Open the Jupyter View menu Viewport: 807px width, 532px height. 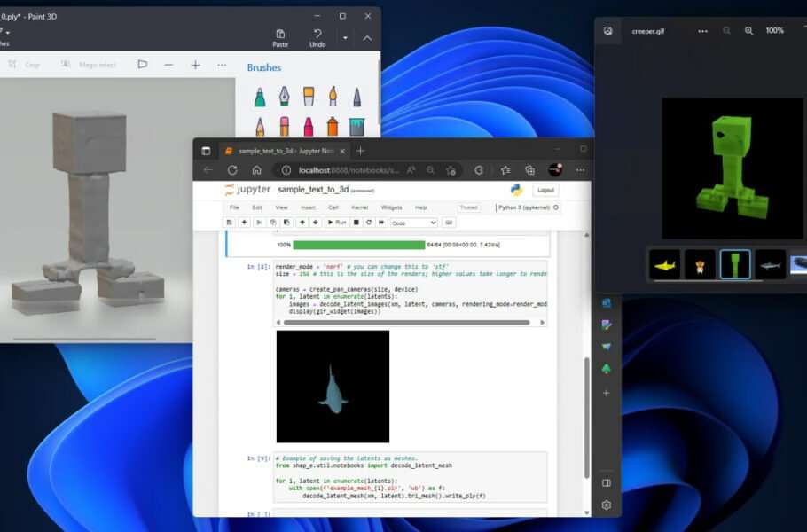pos(281,207)
